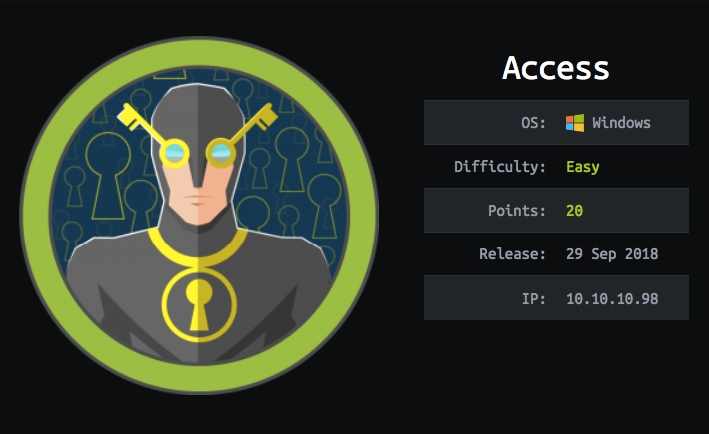This screenshot has width=709, height=434.
Task: Click the release date 29 Sep 2018
Action: pos(612,254)
